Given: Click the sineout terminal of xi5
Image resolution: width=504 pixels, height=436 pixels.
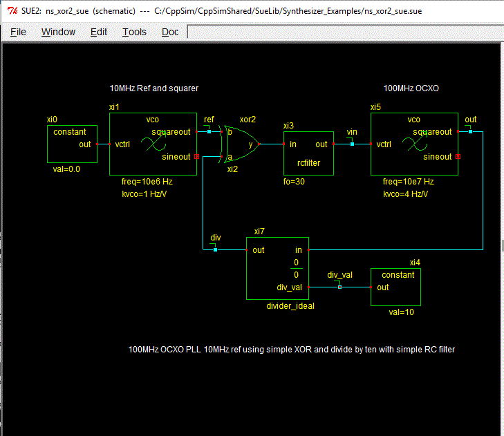Looking at the screenshot, I should click(458, 156).
